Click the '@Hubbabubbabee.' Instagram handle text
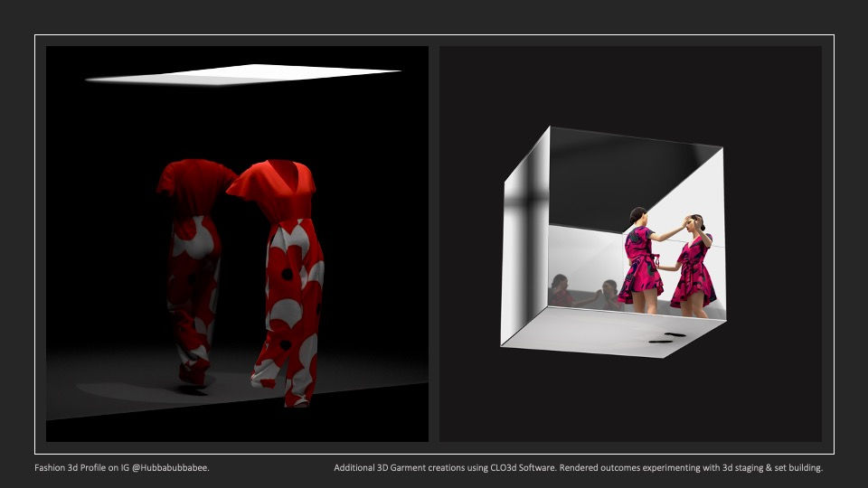This screenshot has height=488, width=868. (x=171, y=467)
